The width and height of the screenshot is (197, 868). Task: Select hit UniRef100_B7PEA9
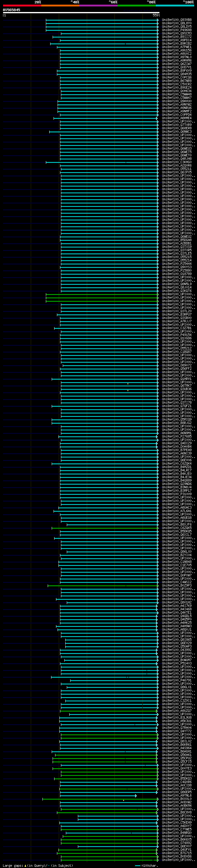click(176, 450)
